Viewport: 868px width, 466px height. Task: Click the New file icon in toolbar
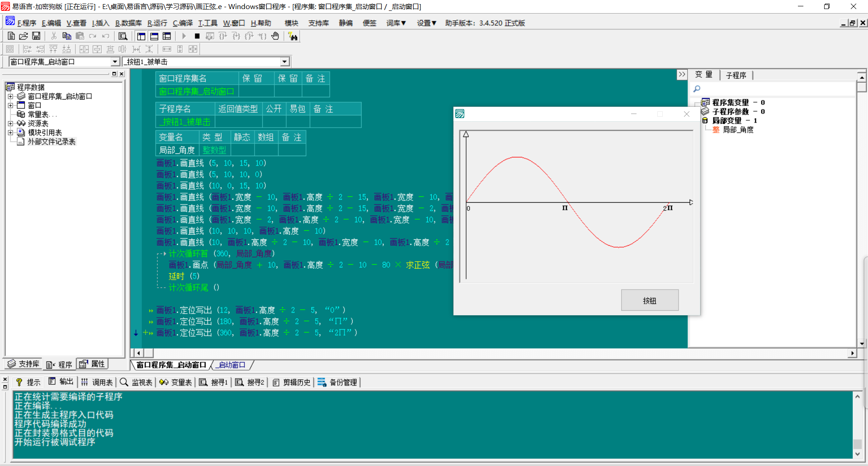pyautogui.click(x=11, y=36)
